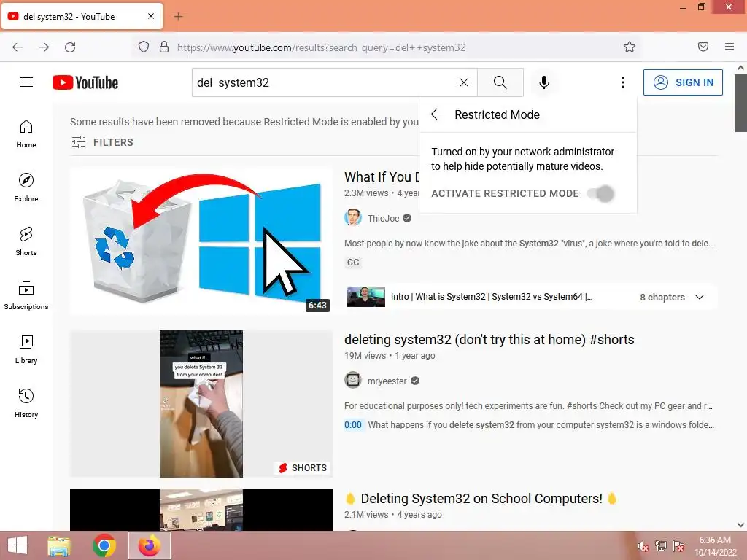This screenshot has width=747, height=560.
Task: Click Firefox back arrow
Action: tap(18, 47)
